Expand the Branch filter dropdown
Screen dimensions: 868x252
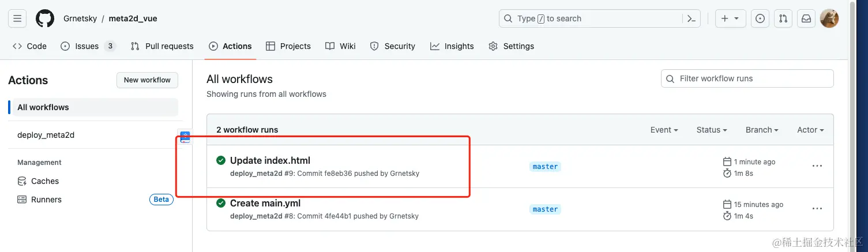(x=762, y=130)
